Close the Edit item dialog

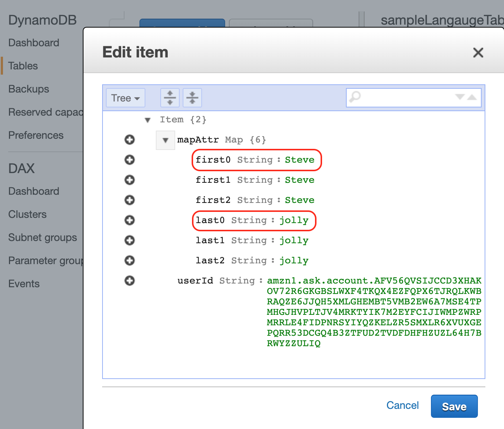point(478,53)
